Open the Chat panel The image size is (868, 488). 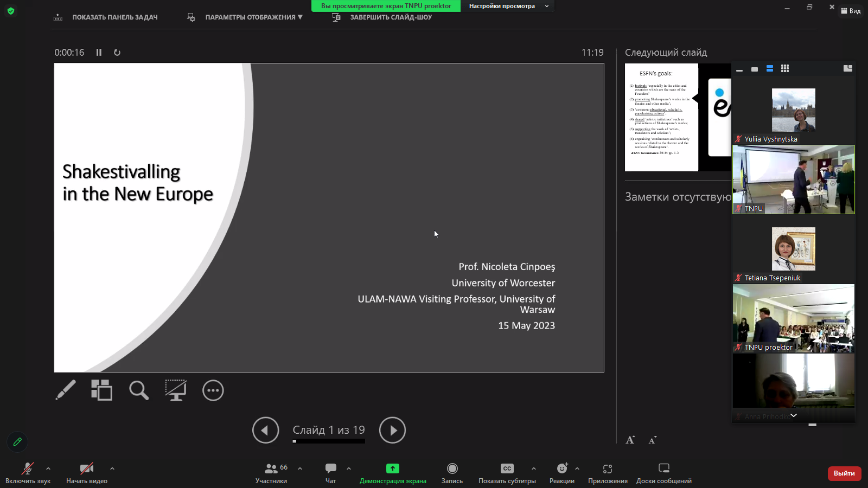coord(330,473)
